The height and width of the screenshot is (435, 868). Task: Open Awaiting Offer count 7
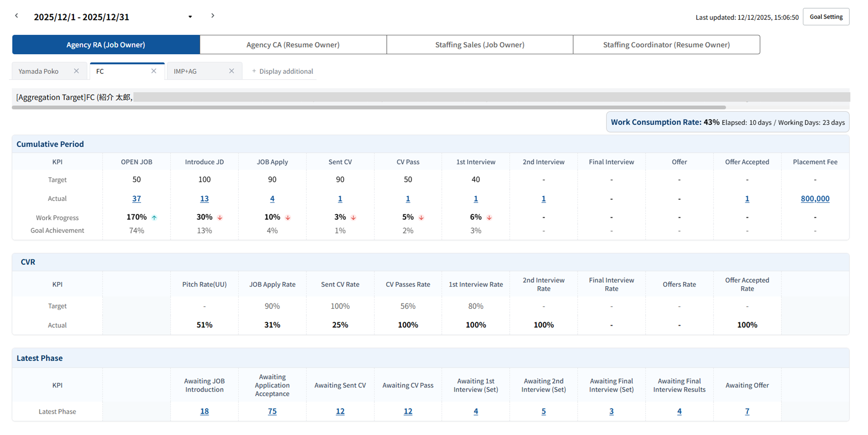pyautogui.click(x=747, y=411)
